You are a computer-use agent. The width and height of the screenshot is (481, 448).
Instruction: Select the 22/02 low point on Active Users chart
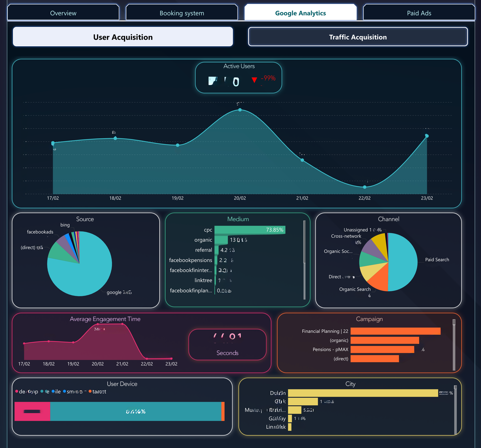365,187
